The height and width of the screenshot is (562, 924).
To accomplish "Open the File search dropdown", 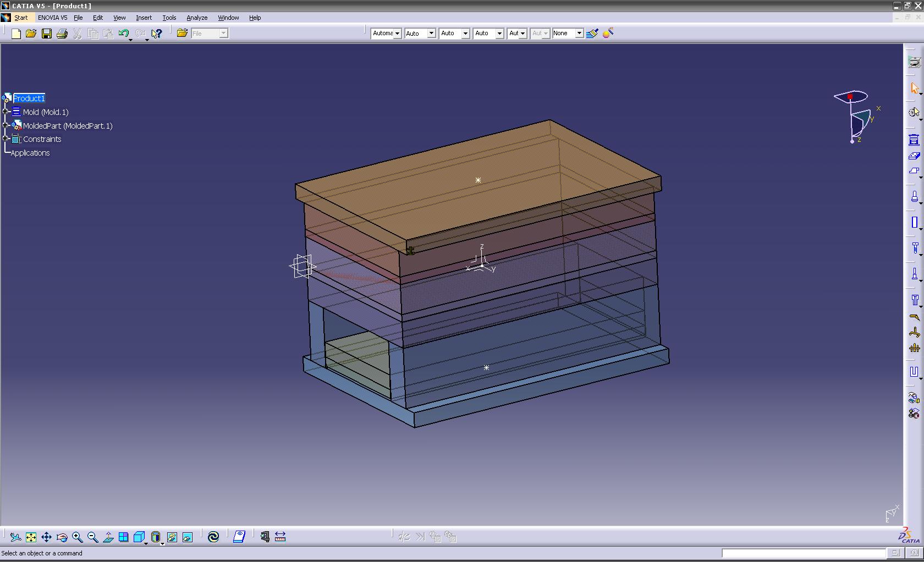I will coord(223,34).
